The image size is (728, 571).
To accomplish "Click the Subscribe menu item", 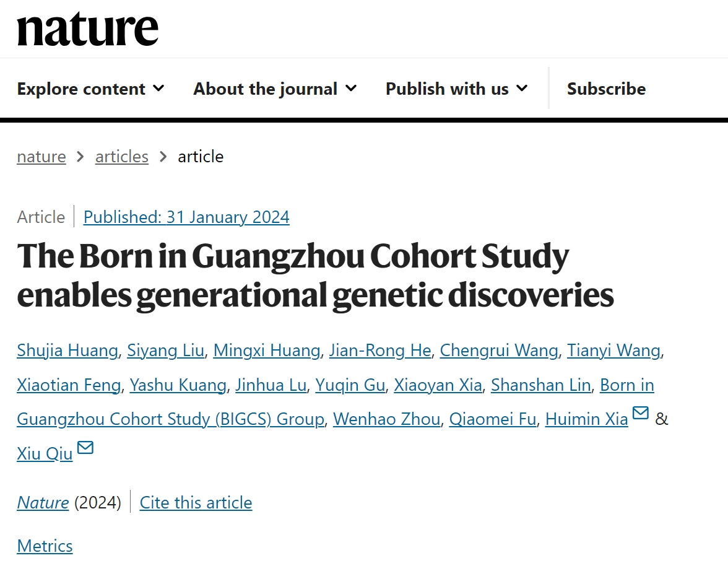I will 607,89.
